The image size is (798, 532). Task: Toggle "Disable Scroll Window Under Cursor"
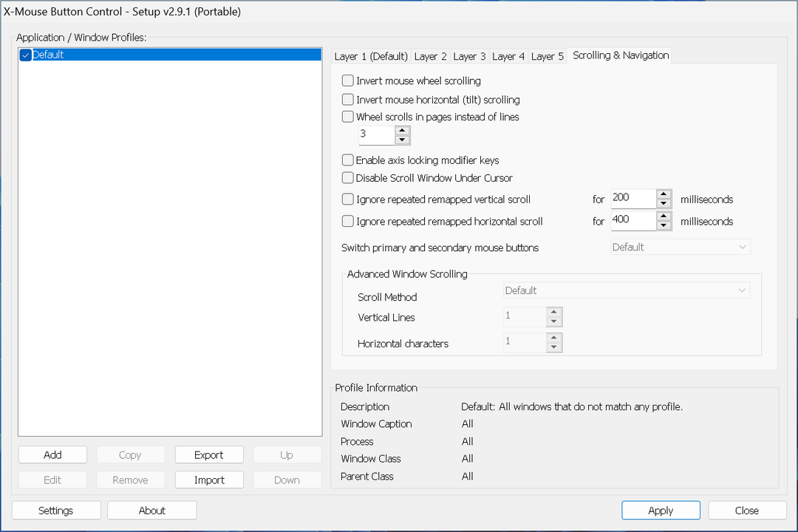point(347,177)
